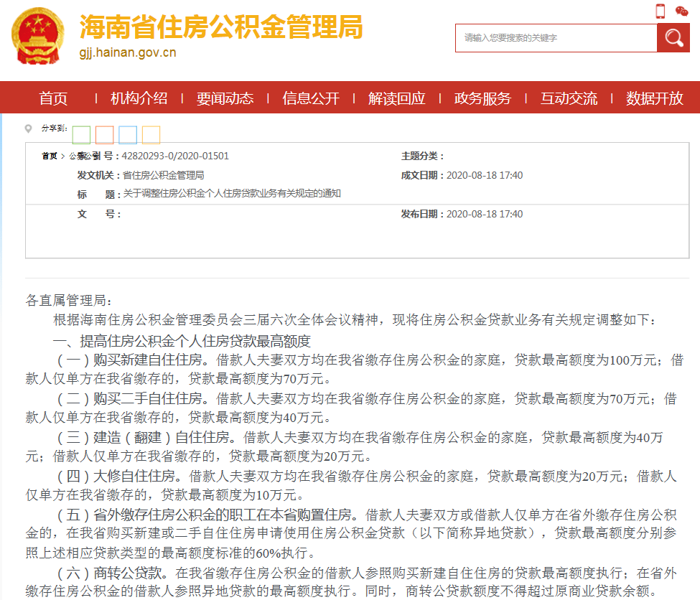
Task: Click the green share icon
Action: (x=81, y=135)
